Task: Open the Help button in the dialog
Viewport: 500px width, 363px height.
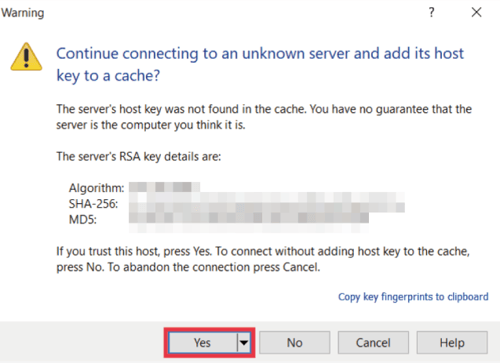Action: click(452, 343)
